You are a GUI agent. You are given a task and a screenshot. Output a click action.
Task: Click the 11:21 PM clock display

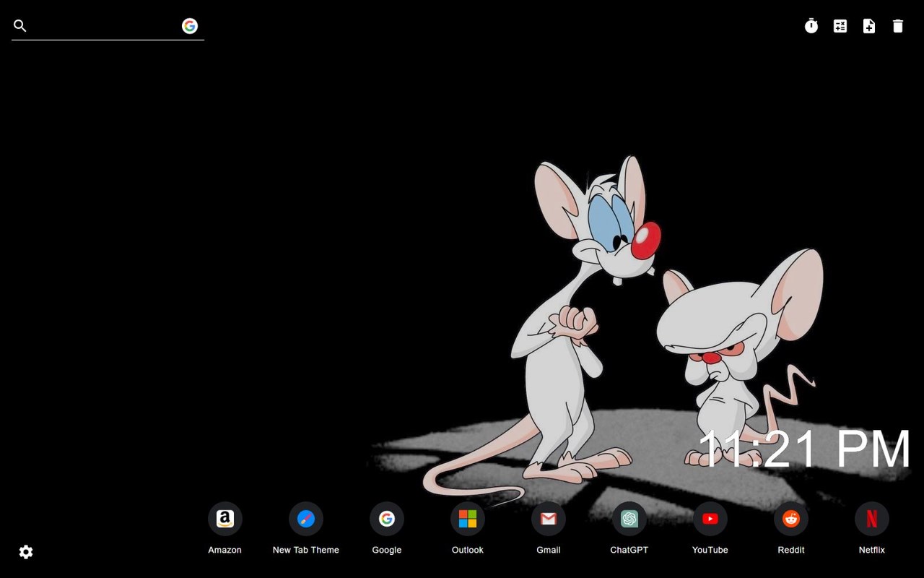click(805, 449)
